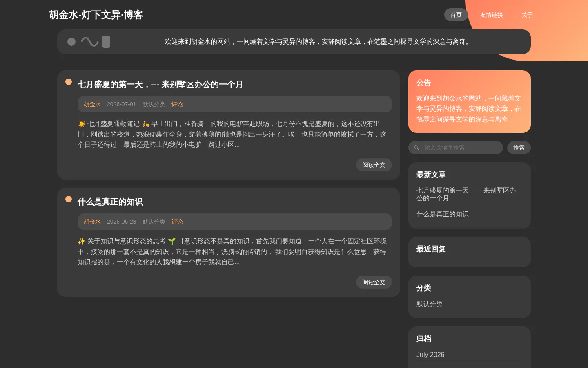Screen dimensions: 588x368
Task: Open the 首页 nav tab
Action: click(x=456, y=15)
